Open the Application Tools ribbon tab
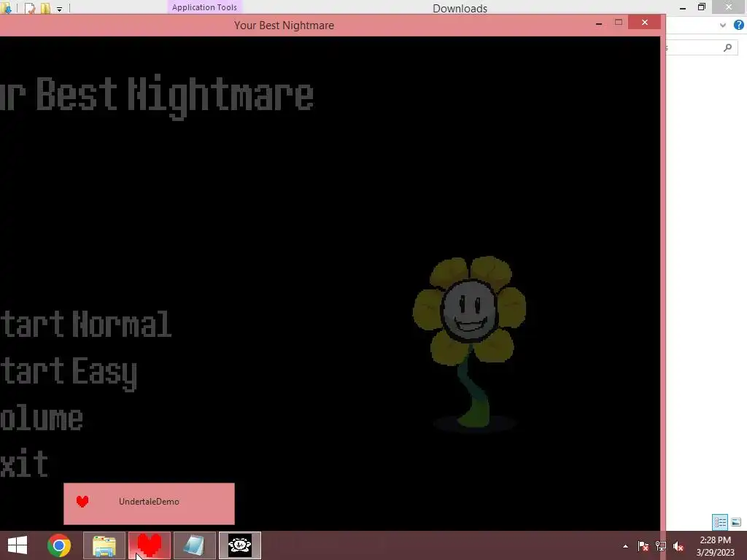This screenshot has height=560, width=747. click(204, 7)
